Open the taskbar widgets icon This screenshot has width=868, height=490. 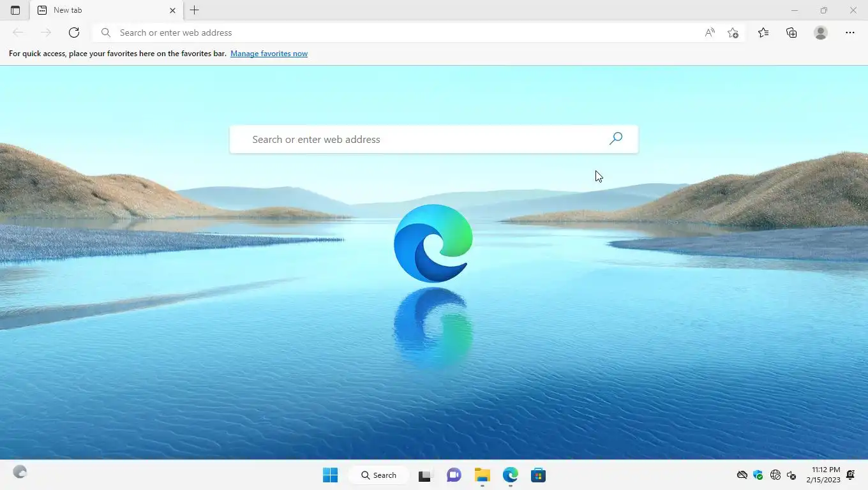pos(20,472)
